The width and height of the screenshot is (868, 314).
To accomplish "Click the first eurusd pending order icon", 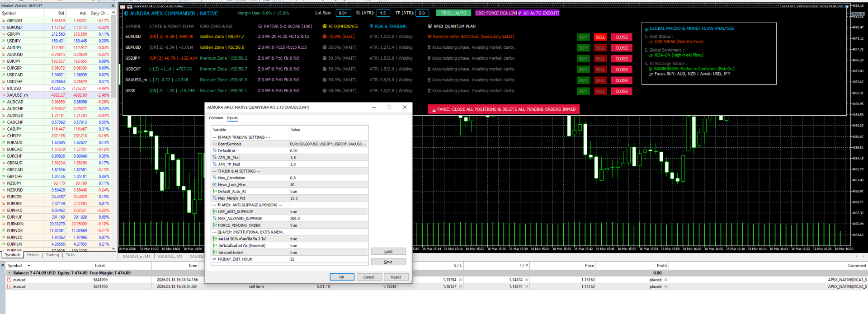I will pyautogui.click(x=9, y=280).
